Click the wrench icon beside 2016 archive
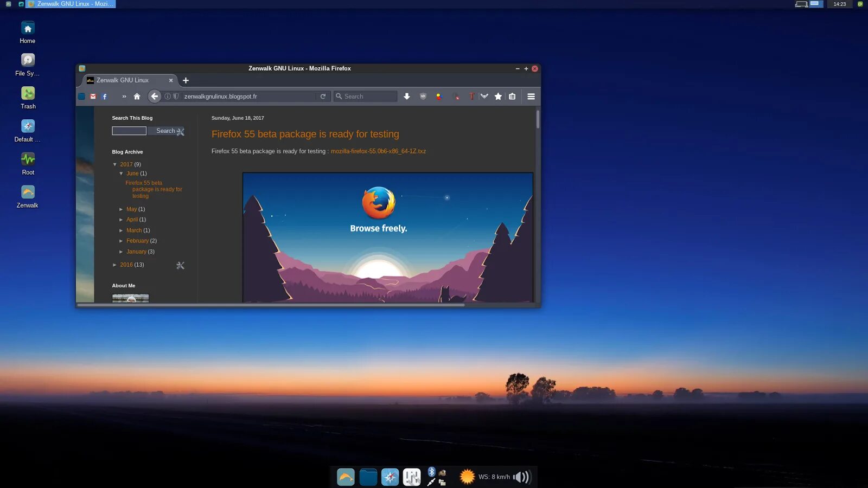Image resolution: width=868 pixels, height=488 pixels. (181, 265)
